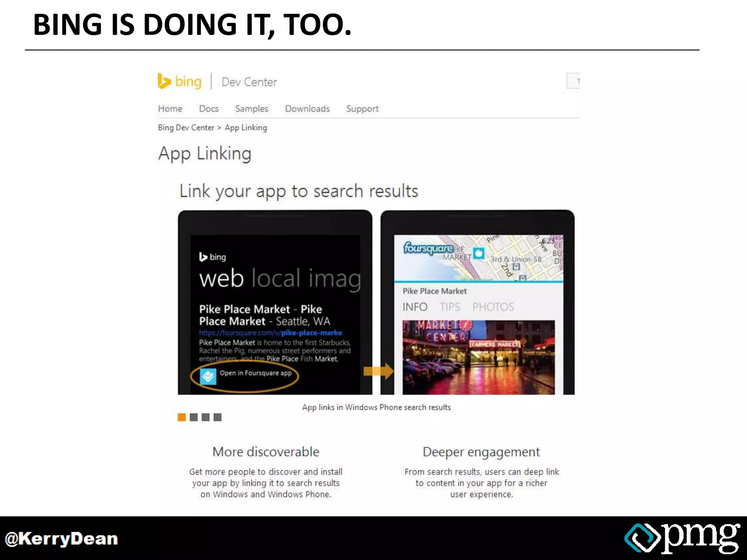This screenshot has height=560, width=747.
Task: Click the Pike Place Market night photo
Action: coord(479,357)
